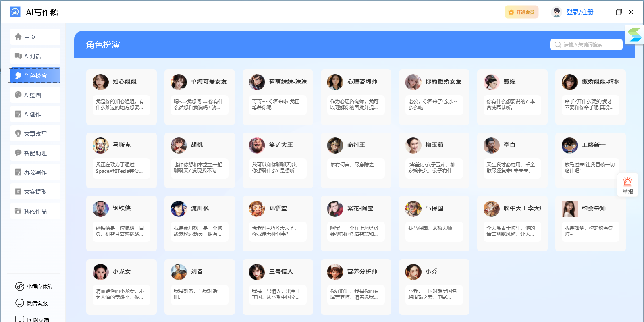Viewport: 644px width, 322px height.
Task: Choose the 胡桃 avatar
Action: click(179, 145)
